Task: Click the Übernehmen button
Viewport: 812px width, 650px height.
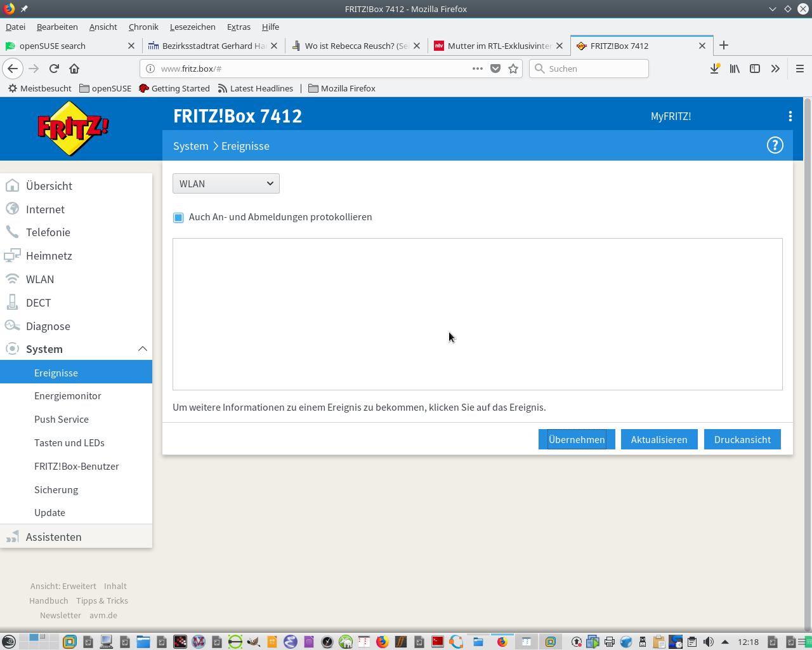Action: pos(577,439)
